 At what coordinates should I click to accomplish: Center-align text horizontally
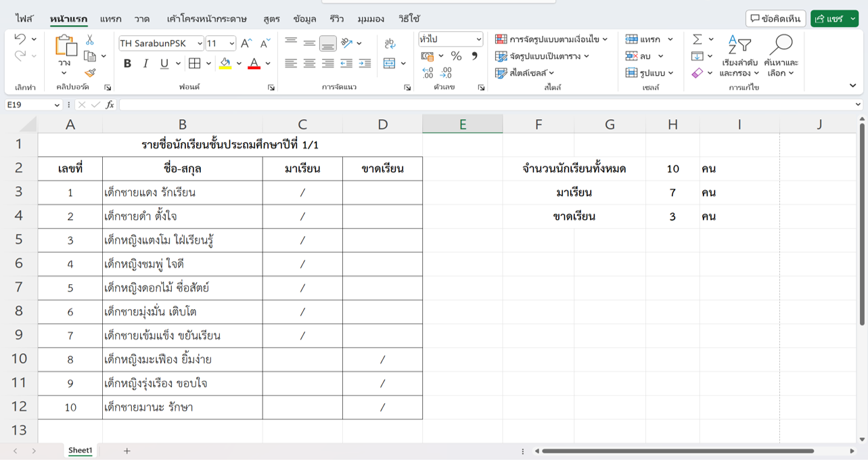[309, 64]
